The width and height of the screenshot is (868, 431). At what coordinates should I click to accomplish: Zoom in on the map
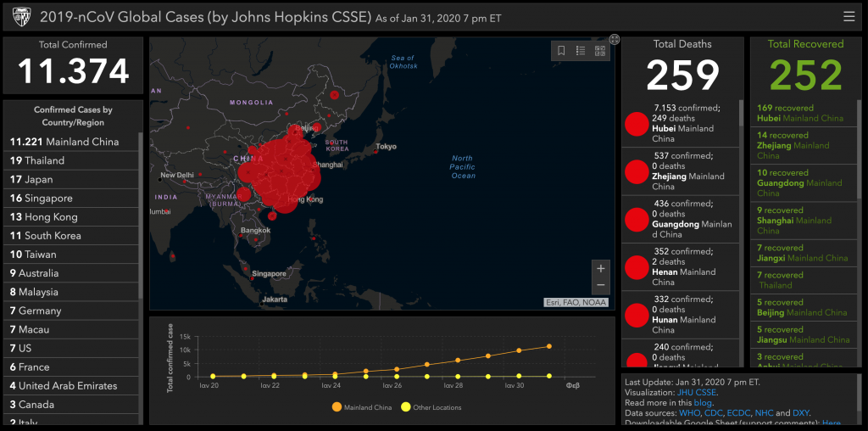[600, 268]
